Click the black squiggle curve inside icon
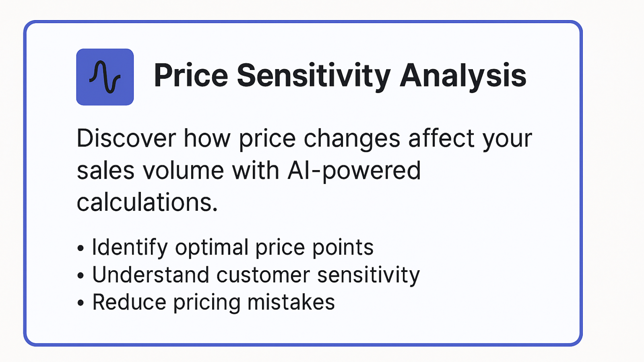This screenshot has height=362, width=644. point(105,77)
